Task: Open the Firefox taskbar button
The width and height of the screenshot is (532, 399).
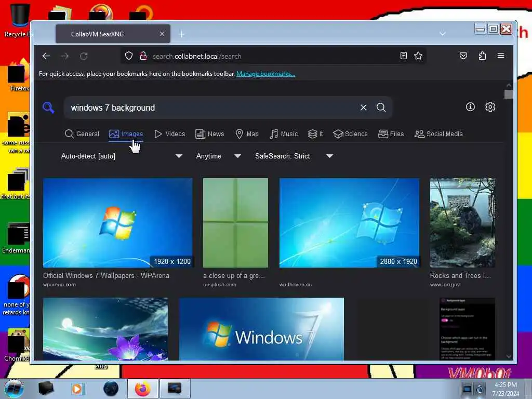Action: pos(142,389)
